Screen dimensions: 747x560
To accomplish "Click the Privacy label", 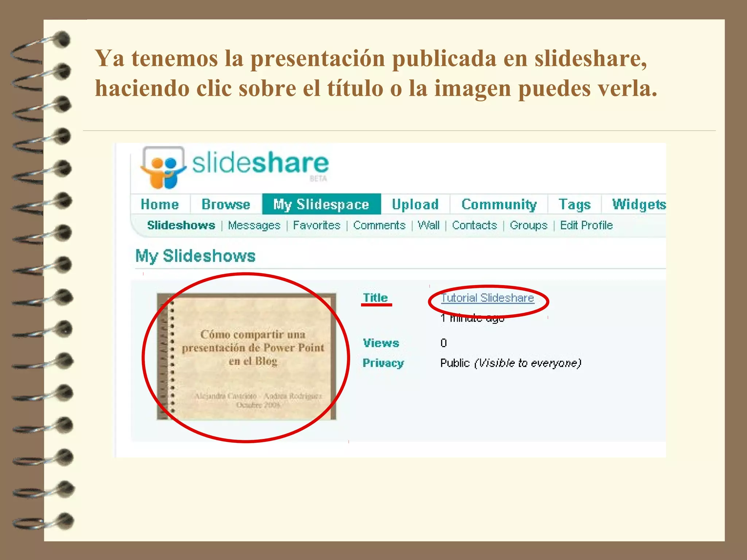I will point(383,363).
